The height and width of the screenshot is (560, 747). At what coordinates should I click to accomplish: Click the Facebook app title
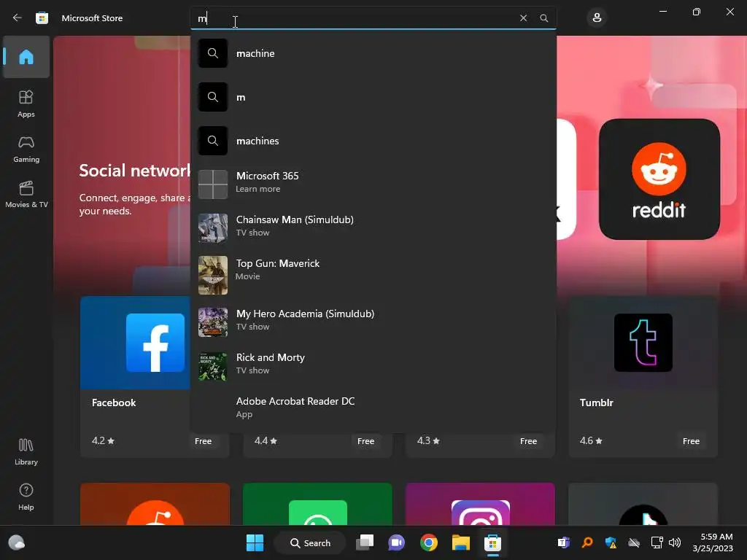tap(114, 402)
